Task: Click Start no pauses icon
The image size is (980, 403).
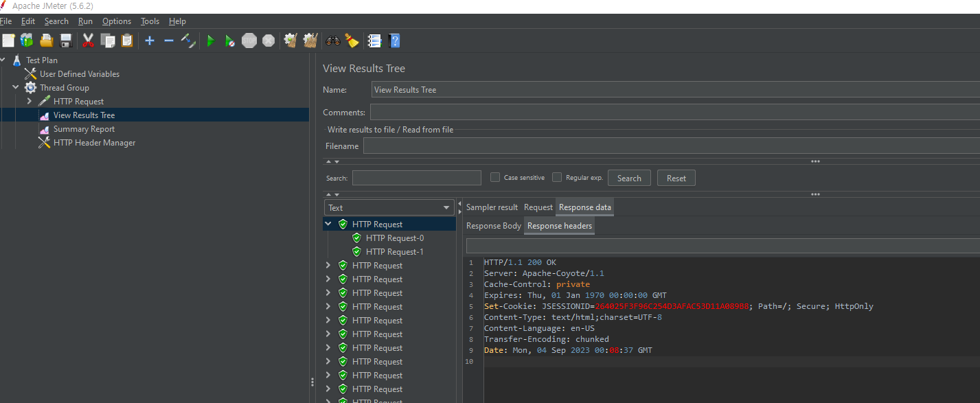Action: 230,41
